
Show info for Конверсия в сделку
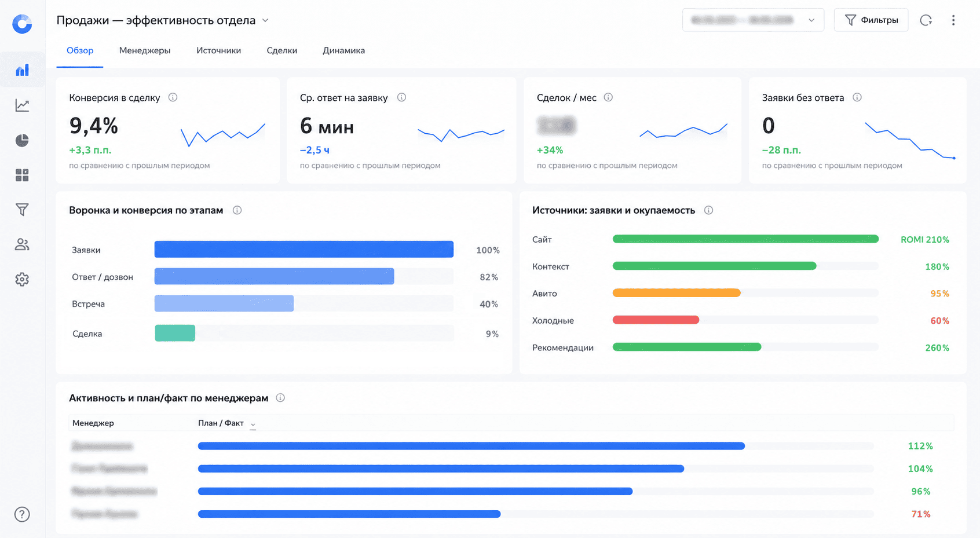tap(173, 97)
